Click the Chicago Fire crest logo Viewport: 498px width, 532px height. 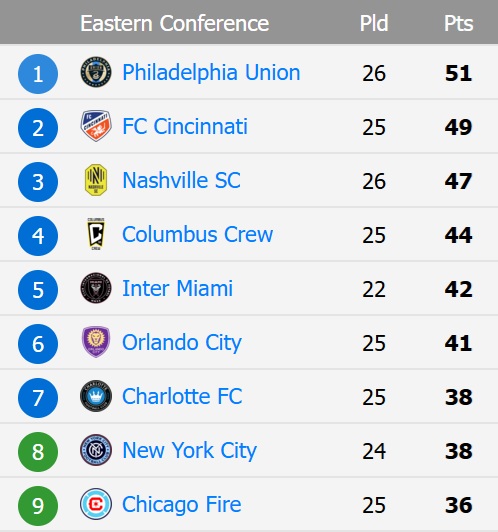pos(96,504)
